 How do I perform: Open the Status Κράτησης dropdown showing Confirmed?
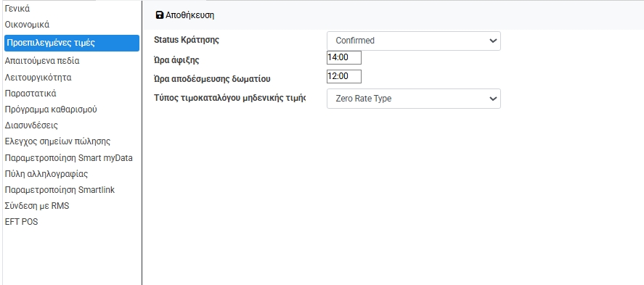coord(414,41)
